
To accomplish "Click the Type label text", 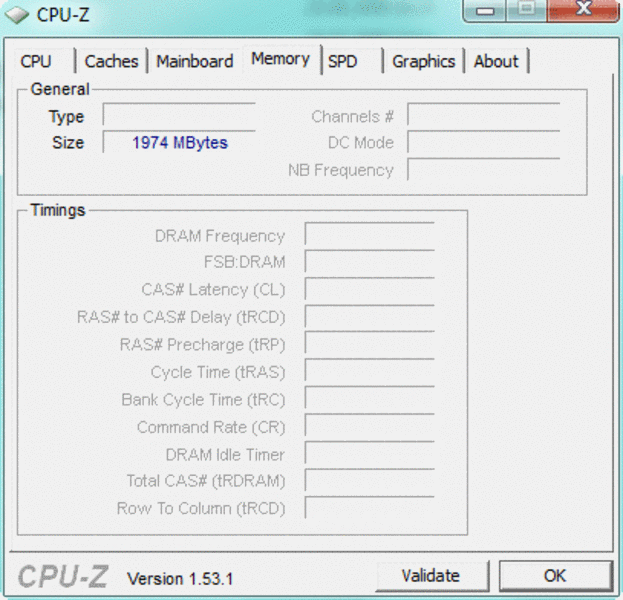I will tap(66, 117).
